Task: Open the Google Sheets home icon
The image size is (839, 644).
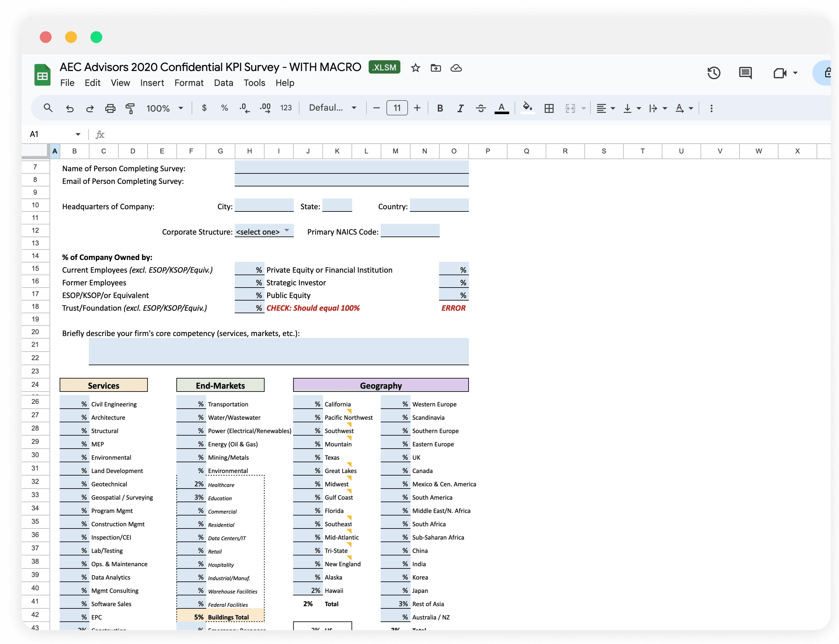Action: pyautogui.click(x=42, y=75)
